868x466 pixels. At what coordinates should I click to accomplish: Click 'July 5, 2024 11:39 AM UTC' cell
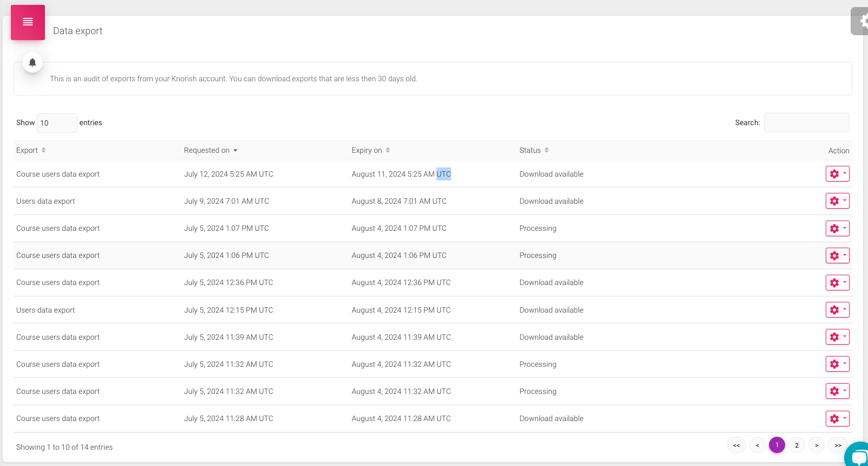point(229,337)
